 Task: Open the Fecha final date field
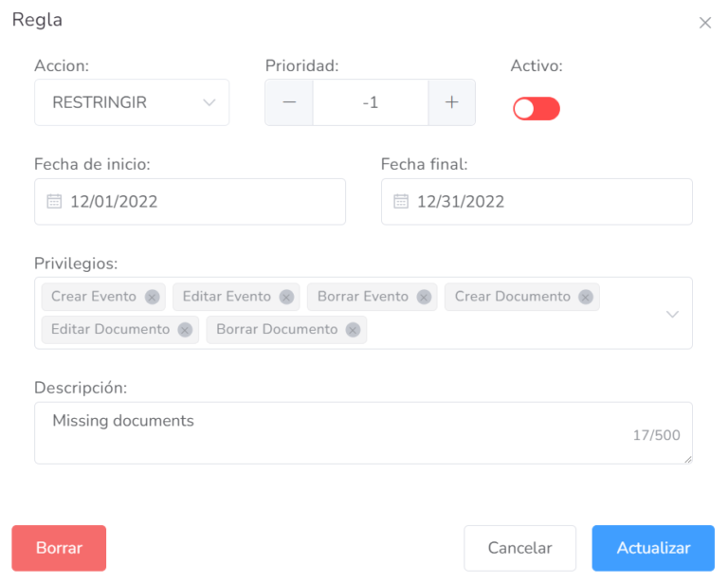(x=545, y=202)
